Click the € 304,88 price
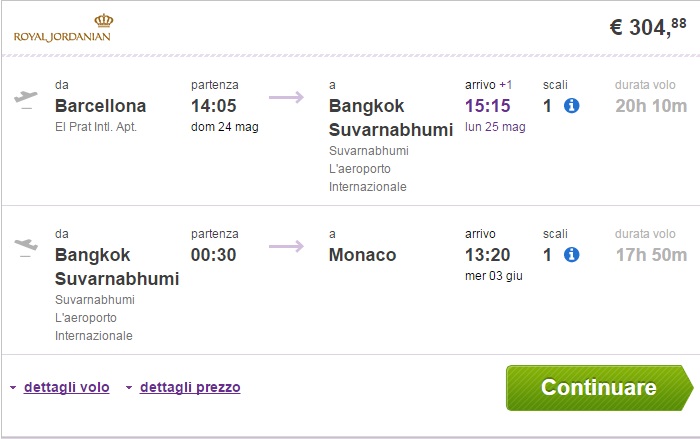The height and width of the screenshot is (439, 700). (650, 28)
